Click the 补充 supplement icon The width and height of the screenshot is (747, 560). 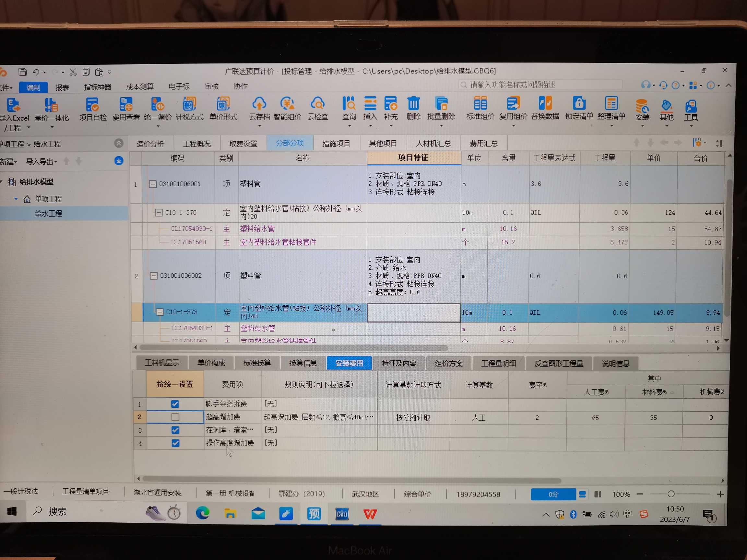[391, 103]
